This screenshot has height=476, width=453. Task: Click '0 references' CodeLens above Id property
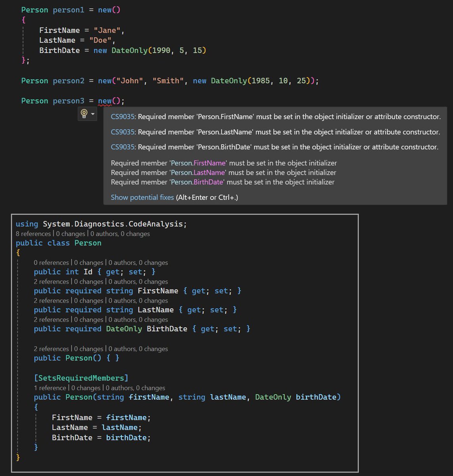(51, 263)
